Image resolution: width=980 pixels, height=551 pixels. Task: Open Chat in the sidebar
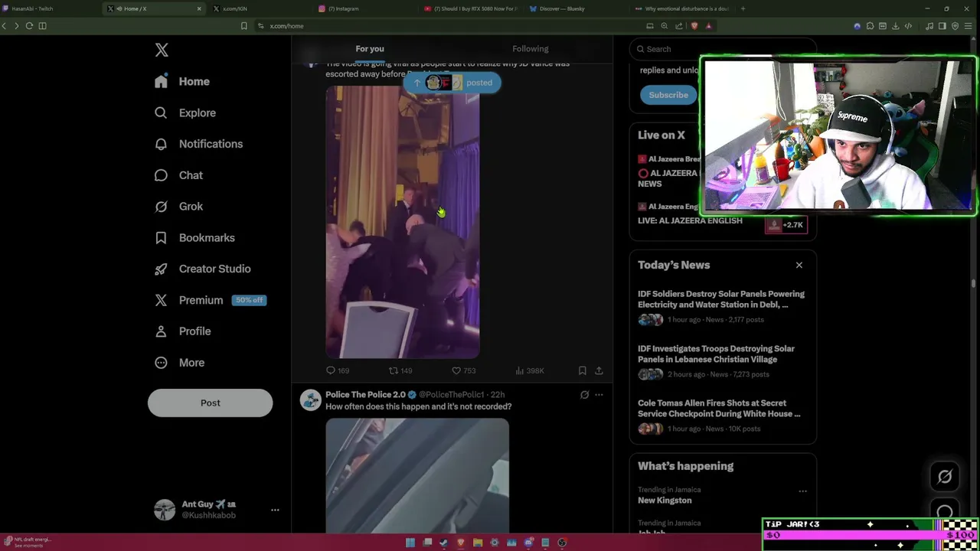point(179,175)
